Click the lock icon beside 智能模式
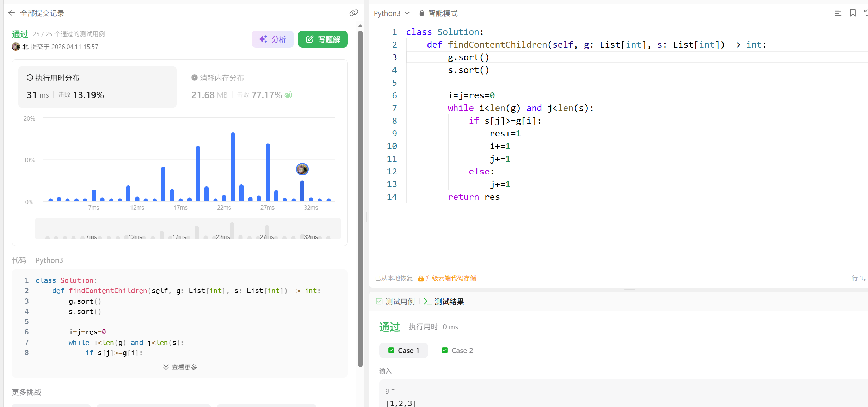This screenshot has width=868, height=407. (421, 13)
